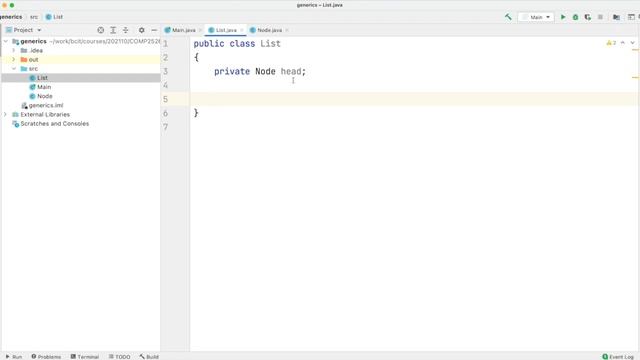The image size is (640, 360).
Task: Go to previous highlighted error arrow
Action: [623, 42]
